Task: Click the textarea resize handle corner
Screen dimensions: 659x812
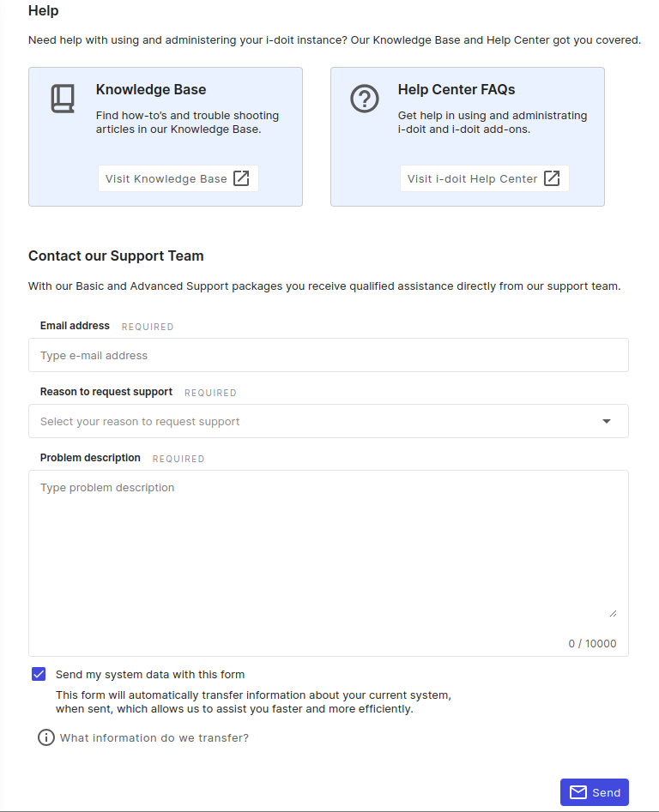Action: click(613, 613)
